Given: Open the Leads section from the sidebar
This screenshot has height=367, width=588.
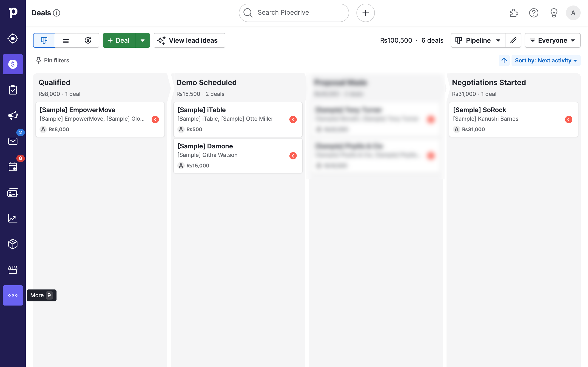Looking at the screenshot, I should [x=13, y=38].
